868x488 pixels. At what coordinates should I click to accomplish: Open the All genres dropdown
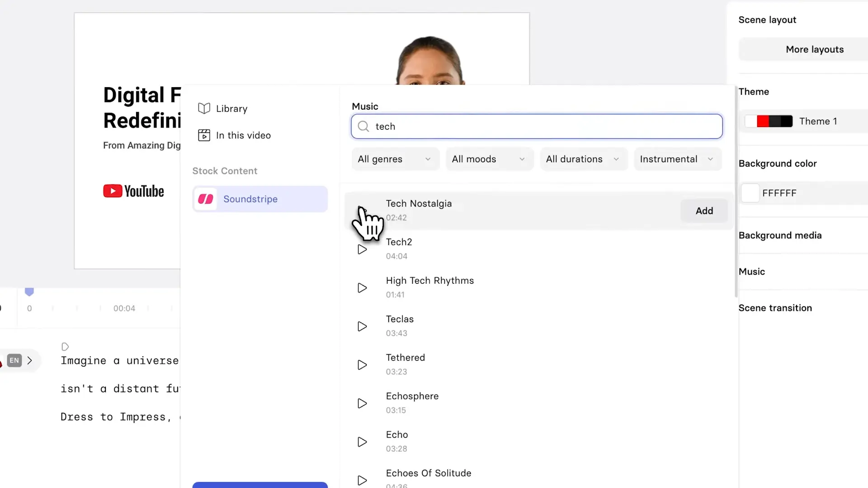(395, 159)
